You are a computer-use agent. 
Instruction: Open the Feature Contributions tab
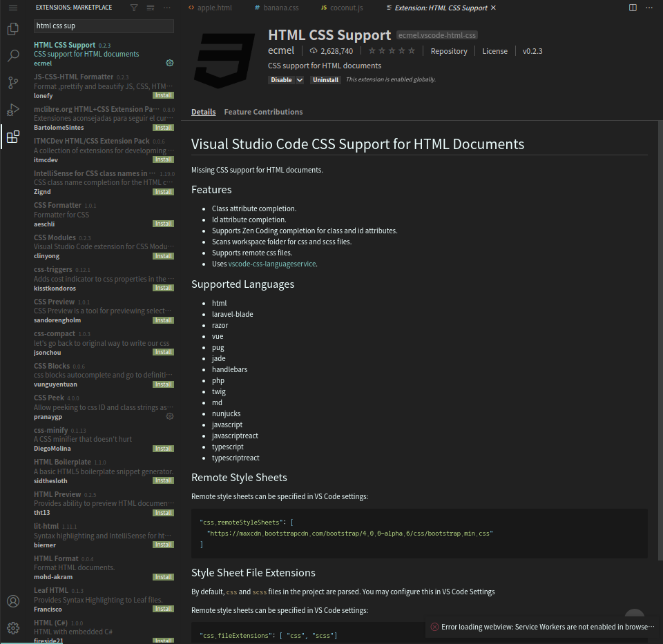[x=263, y=112]
